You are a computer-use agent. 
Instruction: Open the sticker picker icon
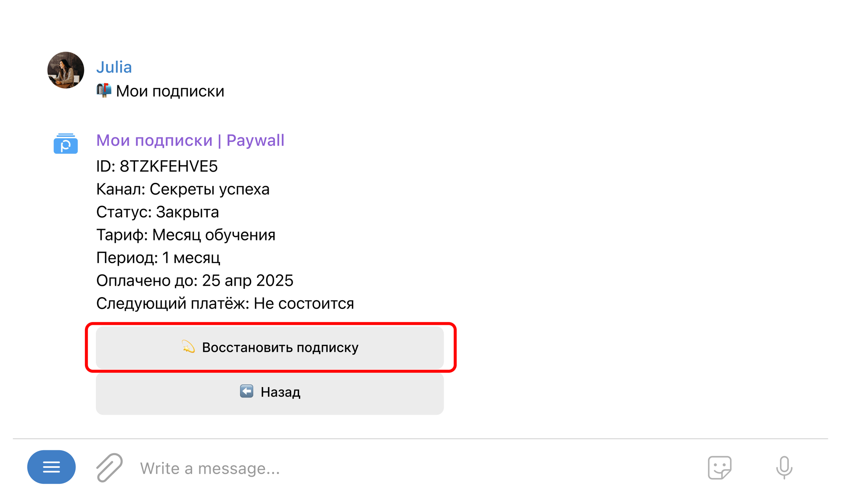pyautogui.click(x=719, y=467)
